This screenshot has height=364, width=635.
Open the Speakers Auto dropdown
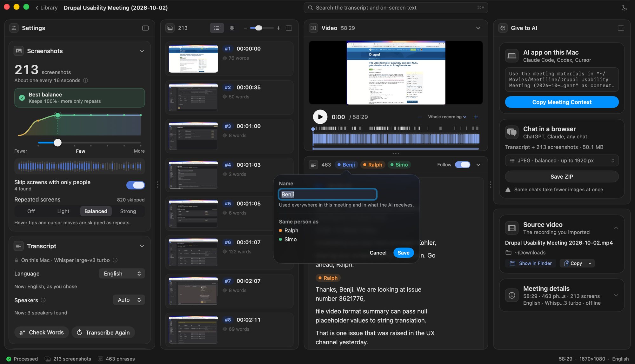(x=129, y=300)
